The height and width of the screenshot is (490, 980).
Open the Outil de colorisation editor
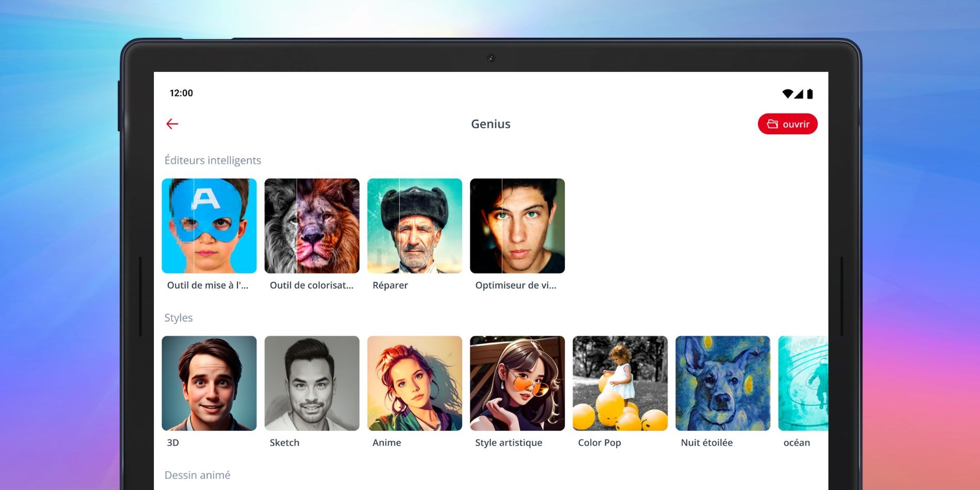point(312,226)
